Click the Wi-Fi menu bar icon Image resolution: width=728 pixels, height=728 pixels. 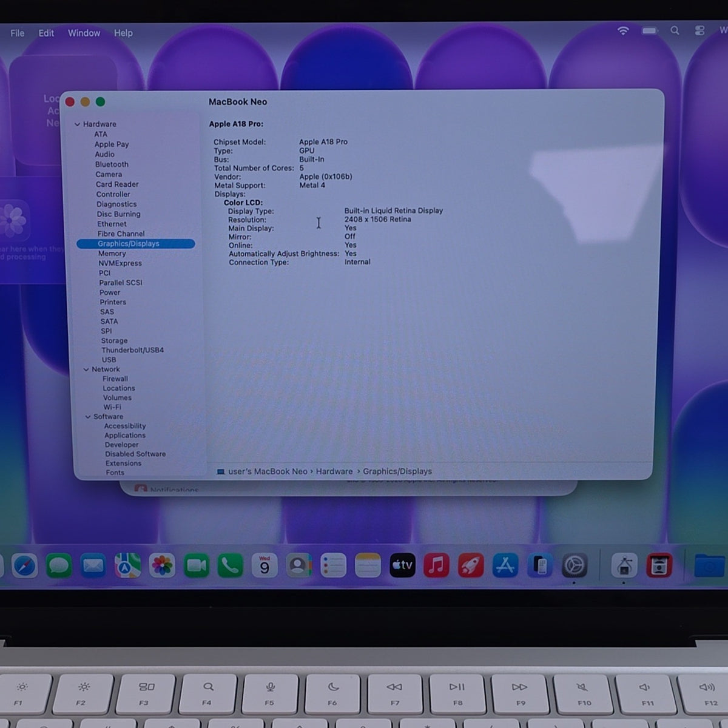tap(623, 30)
